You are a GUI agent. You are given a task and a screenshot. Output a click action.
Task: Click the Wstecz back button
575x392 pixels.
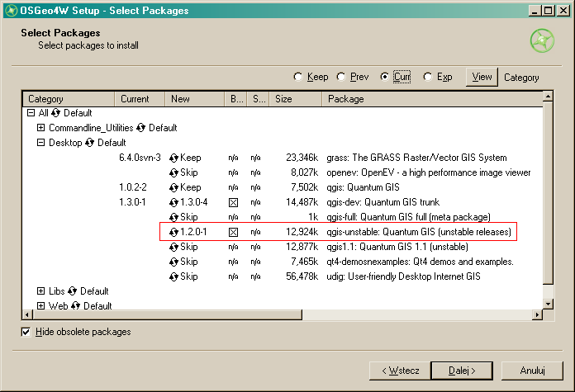pos(400,371)
